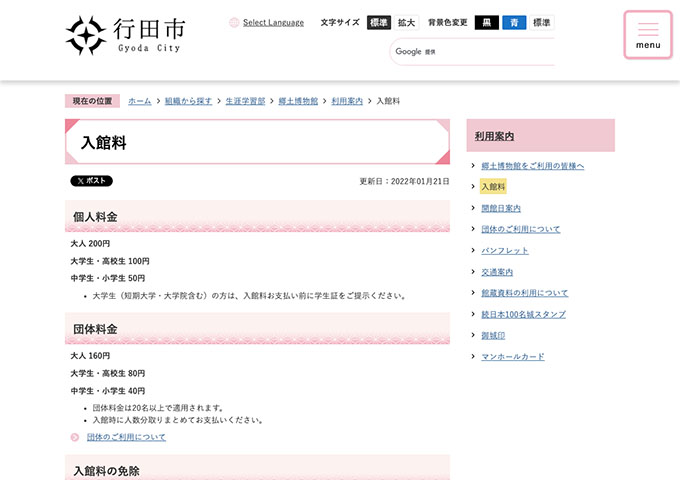Click 中学生・小学生 50円 text
680x480 pixels.
click(108, 278)
